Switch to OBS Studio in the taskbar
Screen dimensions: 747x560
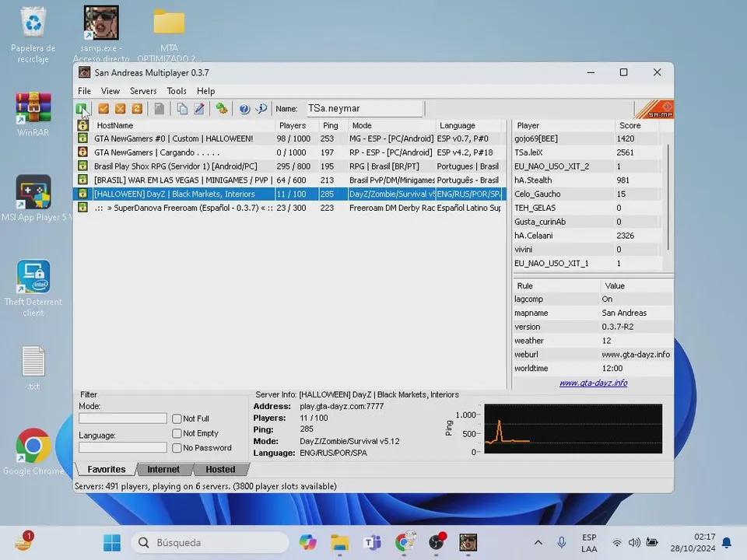[437, 542]
